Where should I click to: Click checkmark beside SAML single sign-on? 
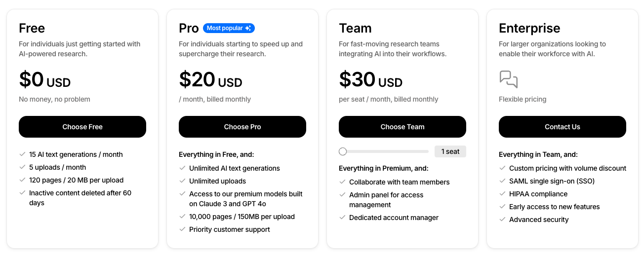(x=502, y=181)
